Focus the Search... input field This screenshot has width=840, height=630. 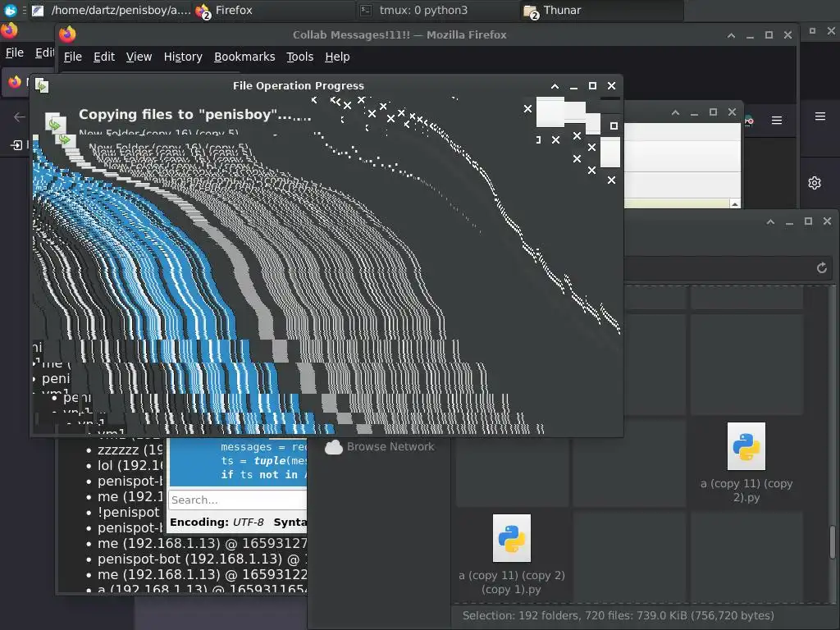coord(237,500)
